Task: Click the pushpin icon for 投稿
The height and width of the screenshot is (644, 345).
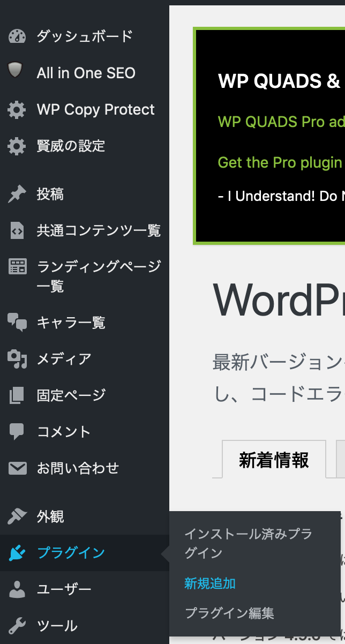Action: (17, 194)
